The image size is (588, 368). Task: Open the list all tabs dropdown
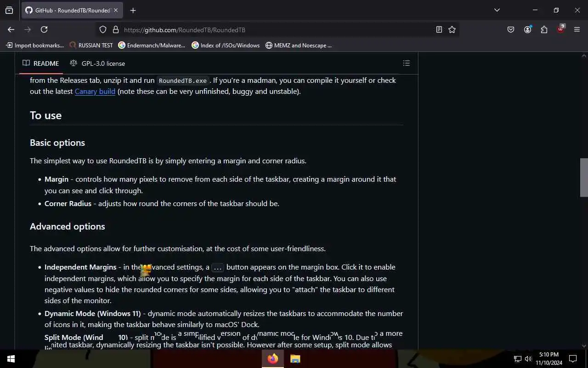pos(497,10)
